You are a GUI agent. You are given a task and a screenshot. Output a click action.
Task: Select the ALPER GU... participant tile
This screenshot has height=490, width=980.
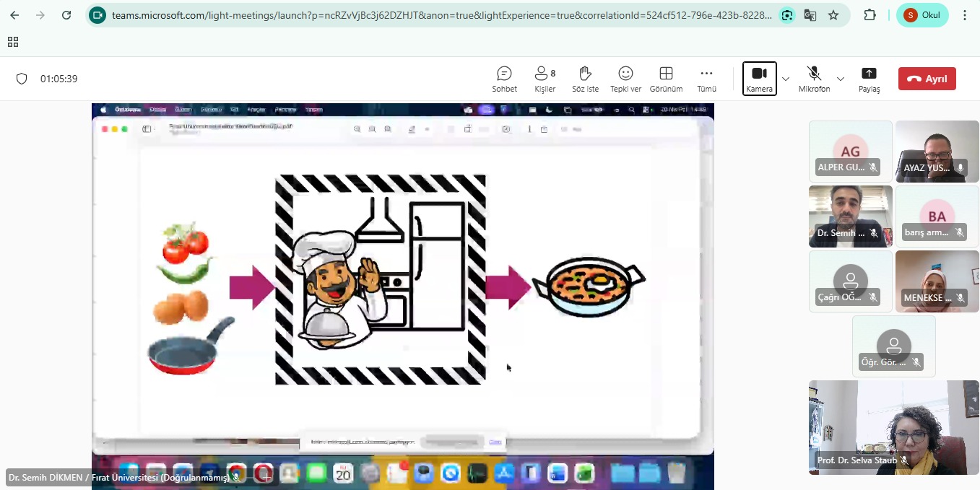coord(850,151)
